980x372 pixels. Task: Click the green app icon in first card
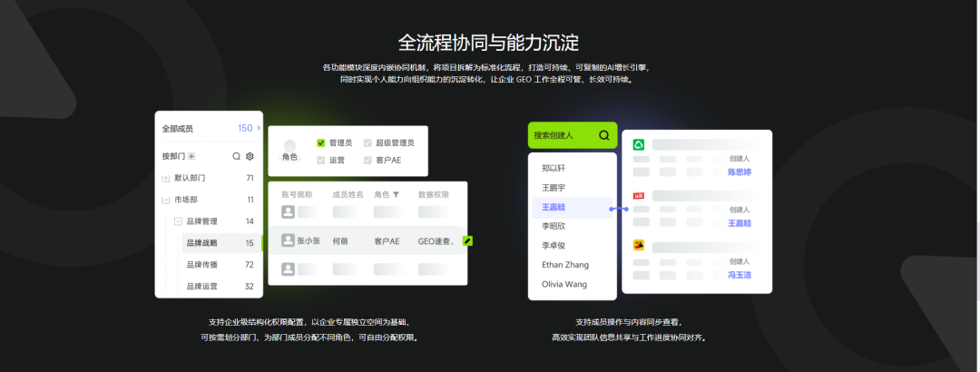point(639,144)
